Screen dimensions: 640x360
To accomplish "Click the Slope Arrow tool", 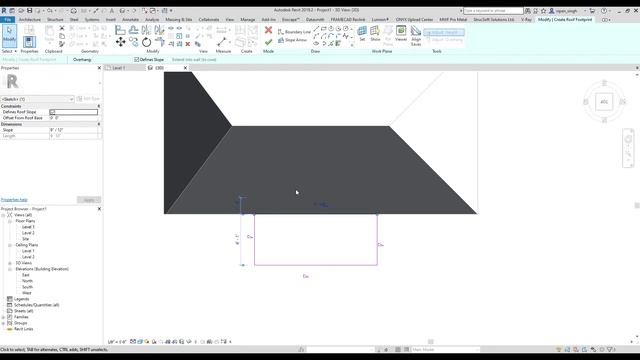I will (x=292, y=40).
